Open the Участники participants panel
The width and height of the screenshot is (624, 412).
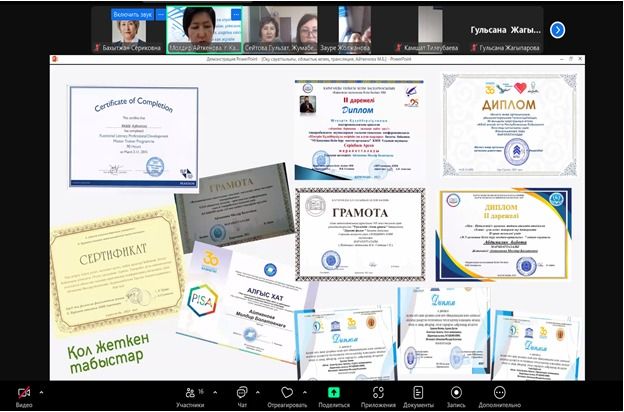[x=189, y=393]
